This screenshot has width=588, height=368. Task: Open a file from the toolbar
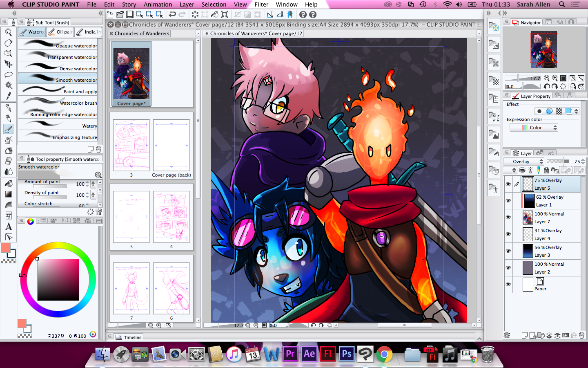click(120, 14)
